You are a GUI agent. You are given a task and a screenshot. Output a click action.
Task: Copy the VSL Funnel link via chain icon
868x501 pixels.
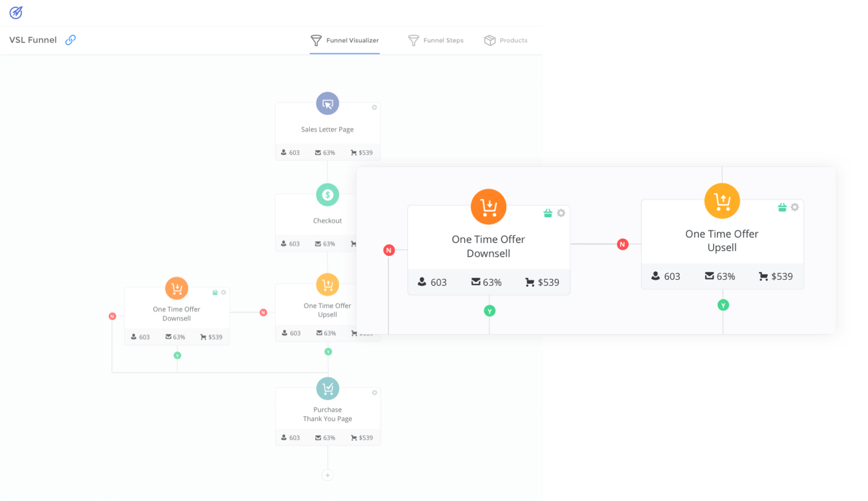(70, 40)
